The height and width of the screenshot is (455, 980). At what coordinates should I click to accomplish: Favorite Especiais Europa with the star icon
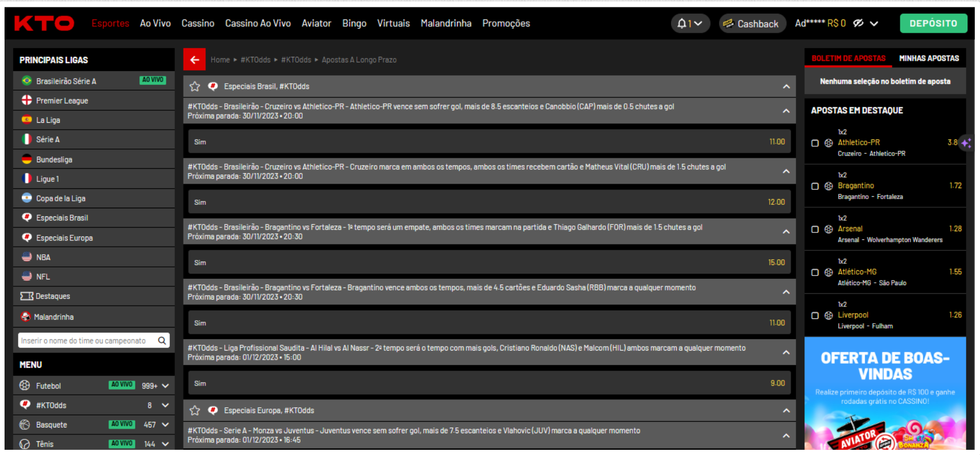195,411
